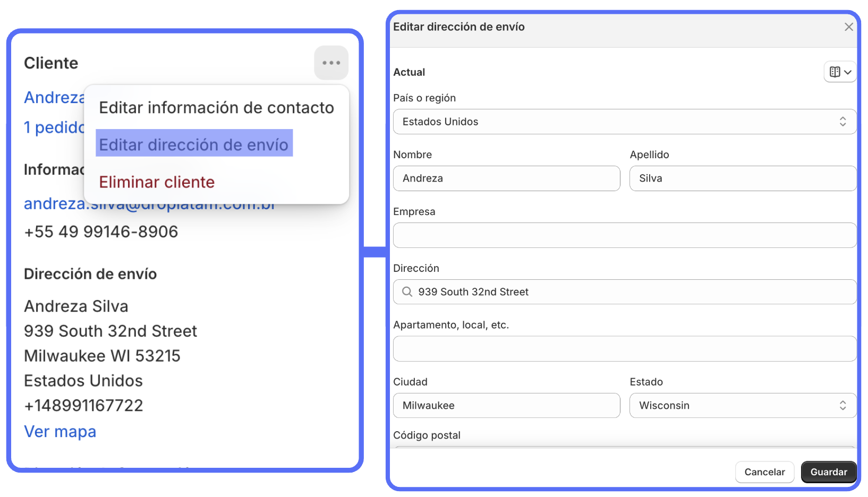Open the 1 pedido link
The image size is (868, 497).
54,127
